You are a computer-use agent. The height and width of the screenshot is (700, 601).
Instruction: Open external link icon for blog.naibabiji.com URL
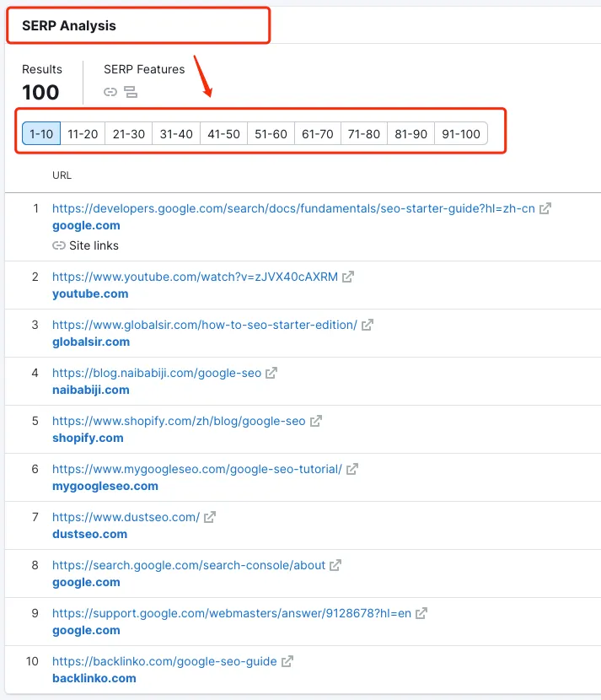pyautogui.click(x=271, y=373)
